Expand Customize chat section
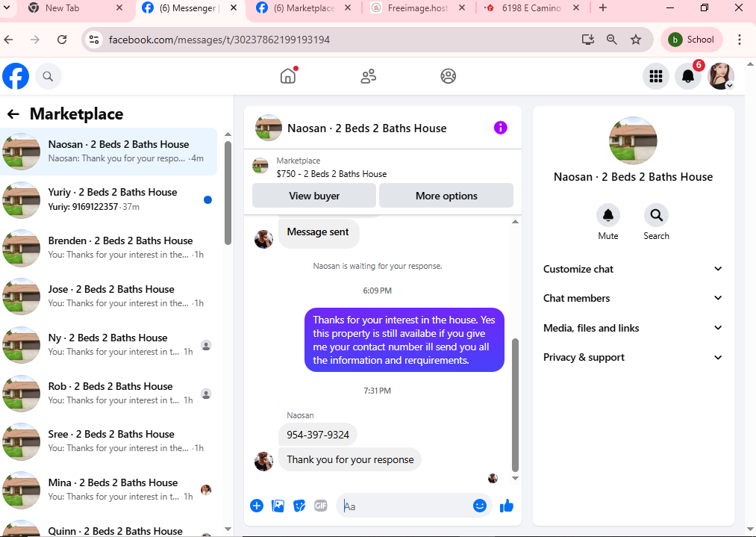 (x=633, y=269)
